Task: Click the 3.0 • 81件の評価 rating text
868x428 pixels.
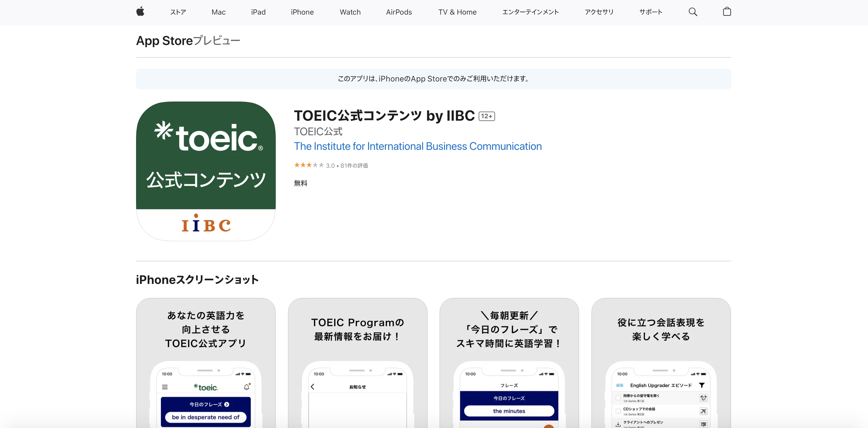Action: pyautogui.click(x=347, y=166)
